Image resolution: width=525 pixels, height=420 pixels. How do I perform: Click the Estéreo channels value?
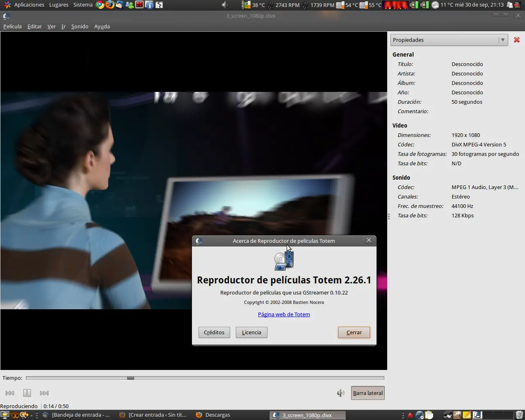(x=461, y=196)
